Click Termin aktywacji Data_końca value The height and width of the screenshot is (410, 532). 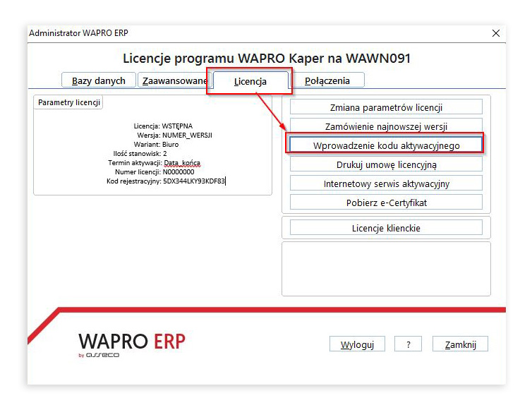pyautogui.click(x=182, y=163)
